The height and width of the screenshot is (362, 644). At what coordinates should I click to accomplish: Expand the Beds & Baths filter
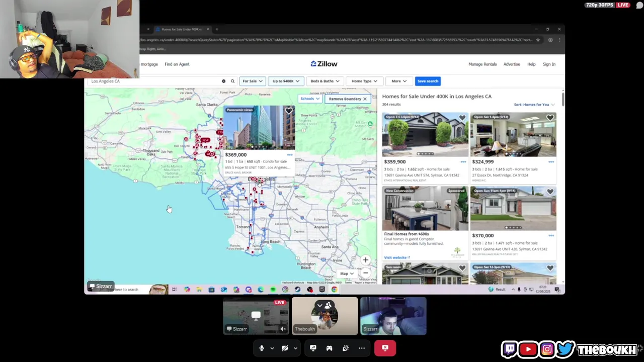(x=325, y=81)
